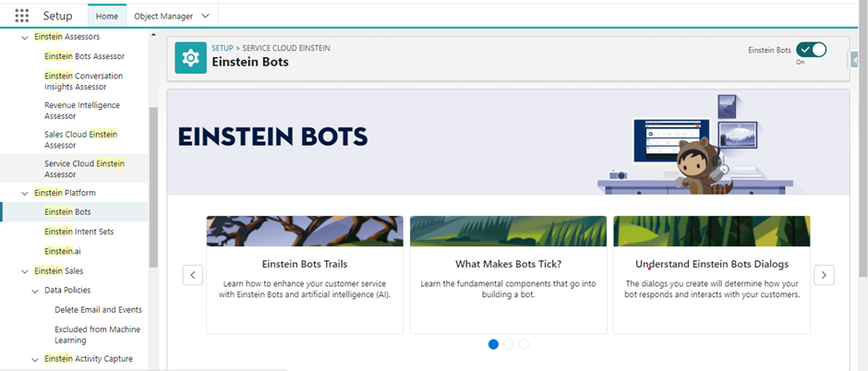868x371 pixels.
Task: Click the EINSTEIN BOTS banner heading
Action: (x=272, y=137)
